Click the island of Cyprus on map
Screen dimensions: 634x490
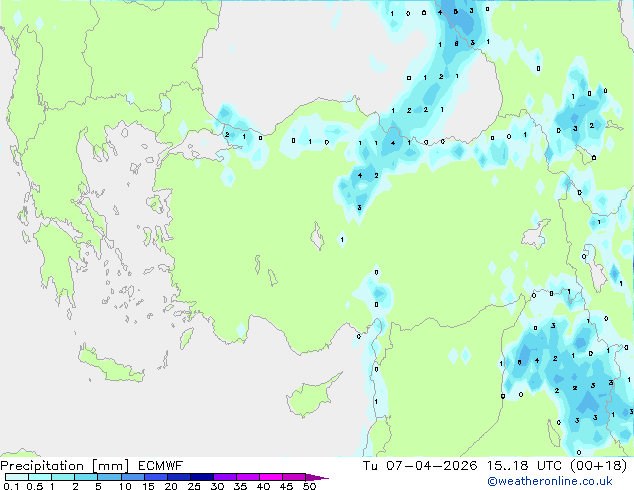(311, 396)
